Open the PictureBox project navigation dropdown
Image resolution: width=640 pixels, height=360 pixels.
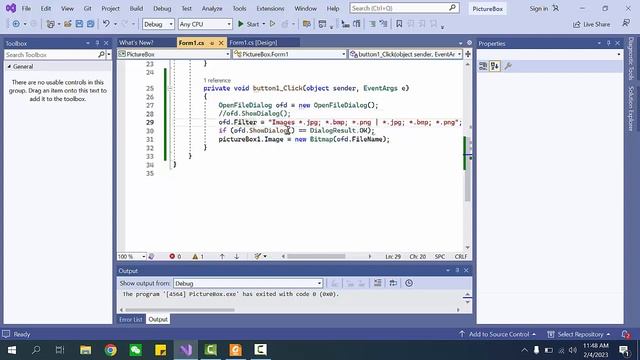click(x=174, y=54)
